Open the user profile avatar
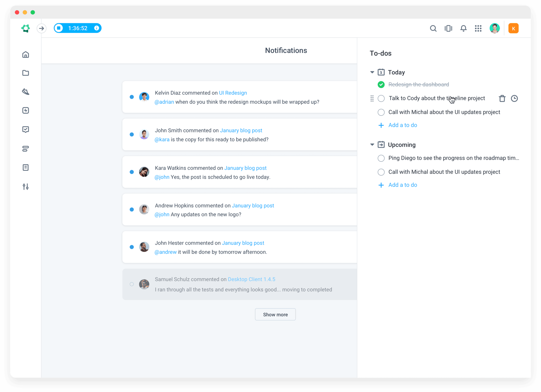This screenshot has width=541, height=392. click(494, 28)
